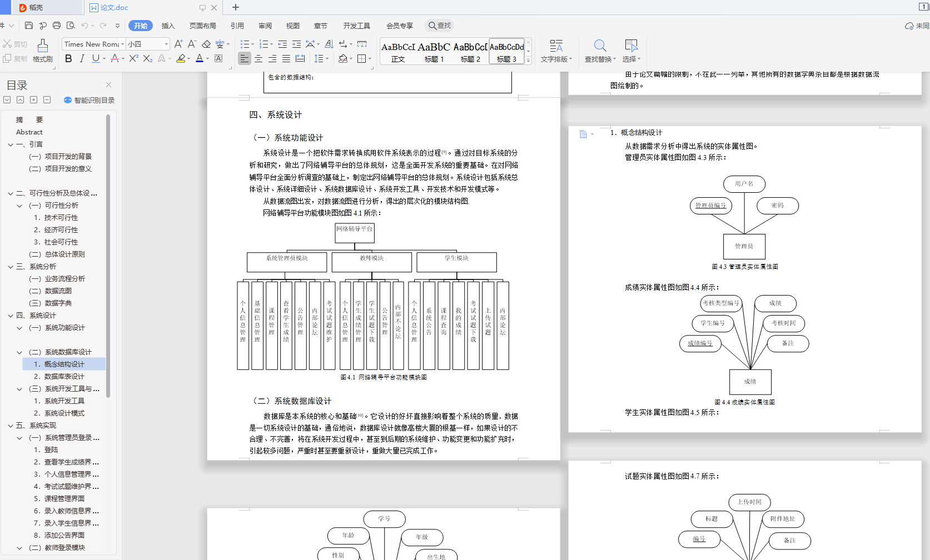Click smart recognize TOC (智能识别目录)
The image size is (930, 560).
tap(89, 100)
